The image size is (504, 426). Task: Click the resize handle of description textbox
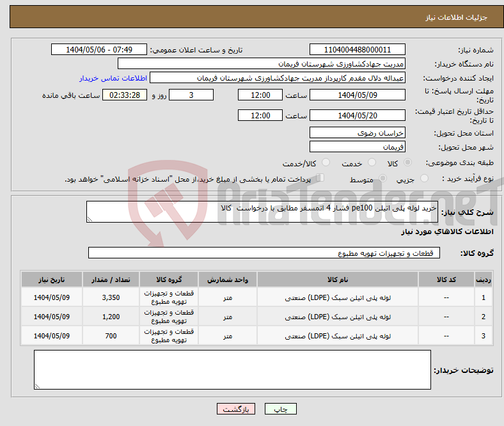[90, 219]
